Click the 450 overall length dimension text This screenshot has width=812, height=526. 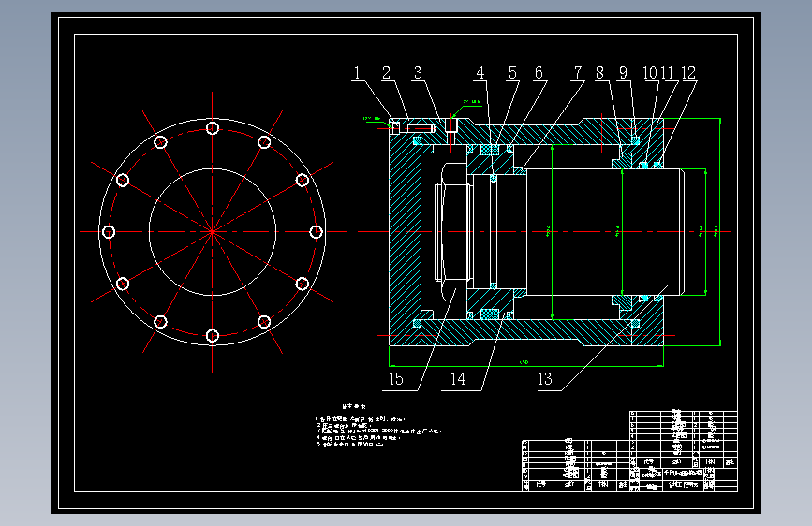tap(524, 362)
